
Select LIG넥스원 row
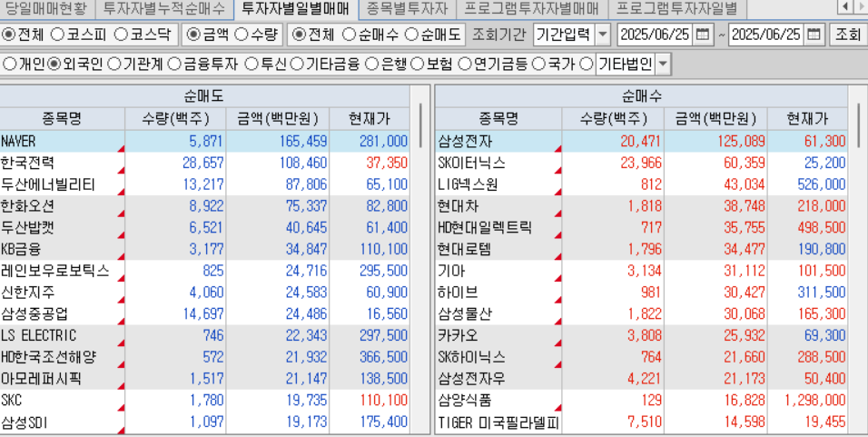click(x=641, y=184)
